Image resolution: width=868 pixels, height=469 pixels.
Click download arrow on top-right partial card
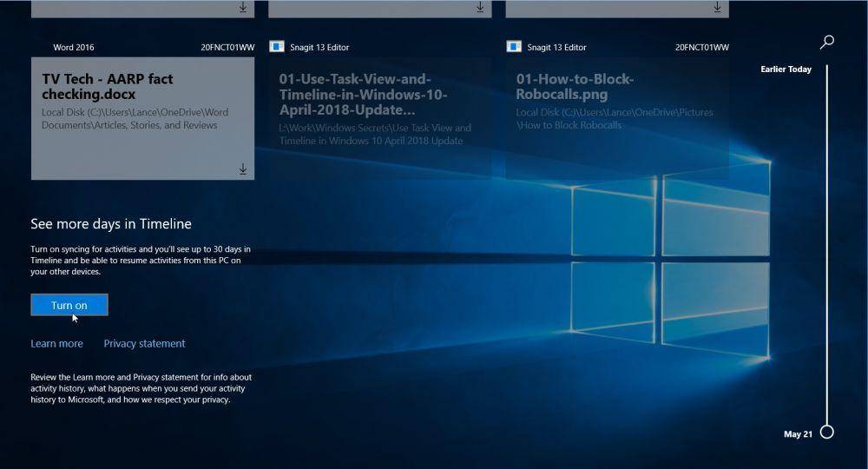coord(717,7)
